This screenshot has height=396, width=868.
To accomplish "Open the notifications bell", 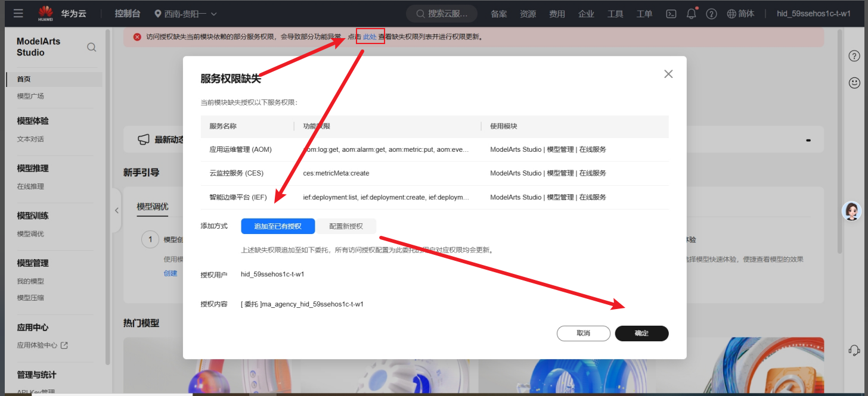I will (692, 13).
